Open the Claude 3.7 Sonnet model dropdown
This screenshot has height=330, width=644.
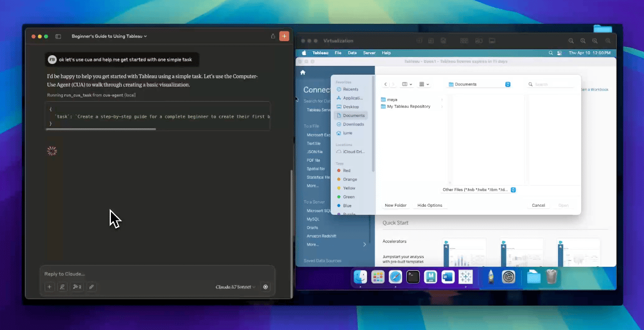pyautogui.click(x=235, y=287)
